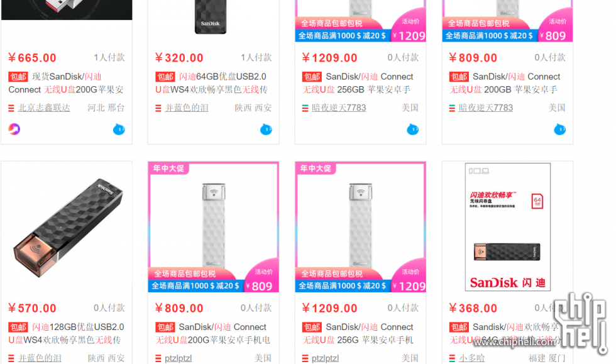Open title Sandisk/闪迪欢欣畅享 无线U盘64G

coord(505,333)
